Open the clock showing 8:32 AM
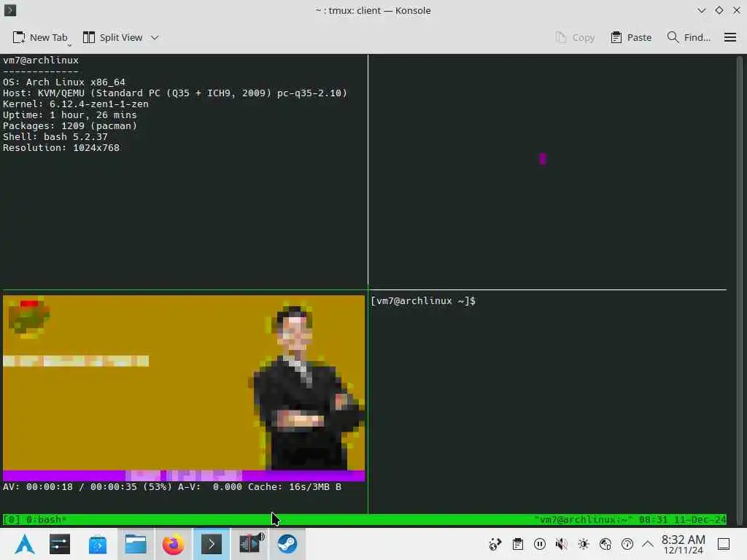The width and height of the screenshot is (747, 560). pos(683,544)
